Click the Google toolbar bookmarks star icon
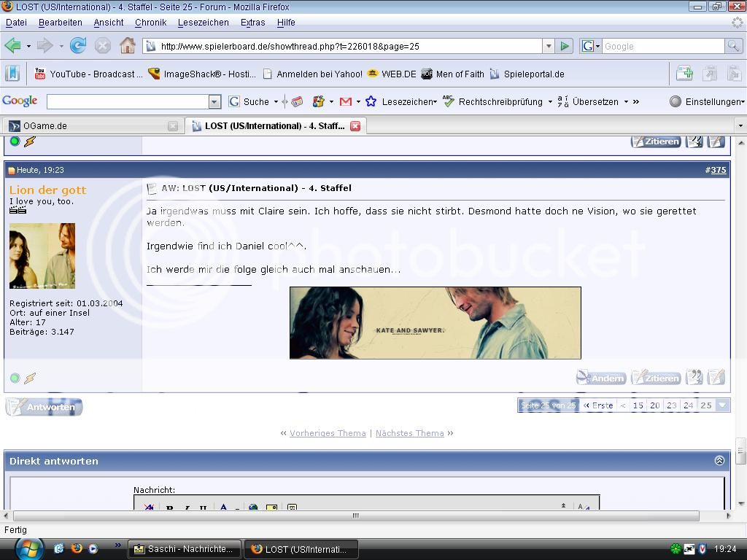The image size is (747, 560). [371, 101]
